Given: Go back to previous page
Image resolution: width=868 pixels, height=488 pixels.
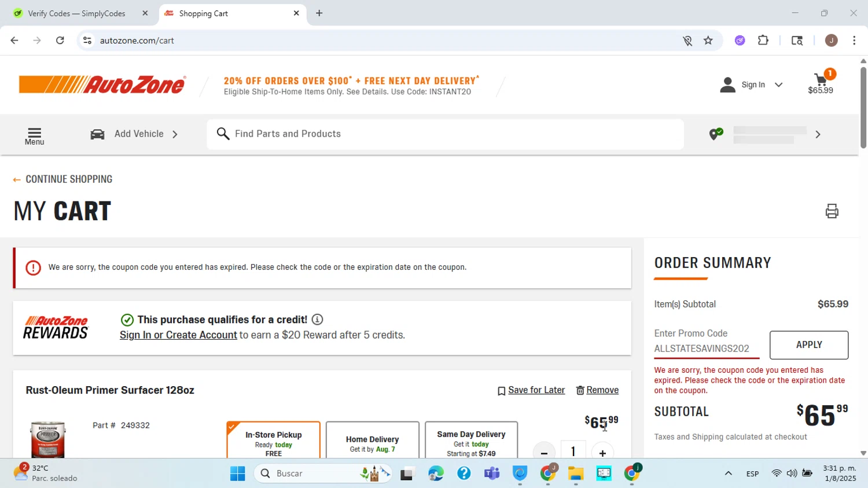Looking at the screenshot, I should 14,41.
